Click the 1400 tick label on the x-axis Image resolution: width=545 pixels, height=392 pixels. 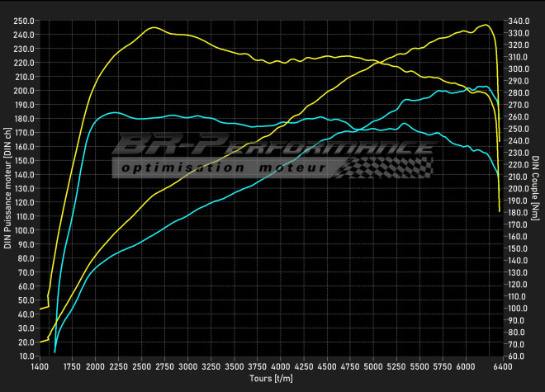point(40,366)
